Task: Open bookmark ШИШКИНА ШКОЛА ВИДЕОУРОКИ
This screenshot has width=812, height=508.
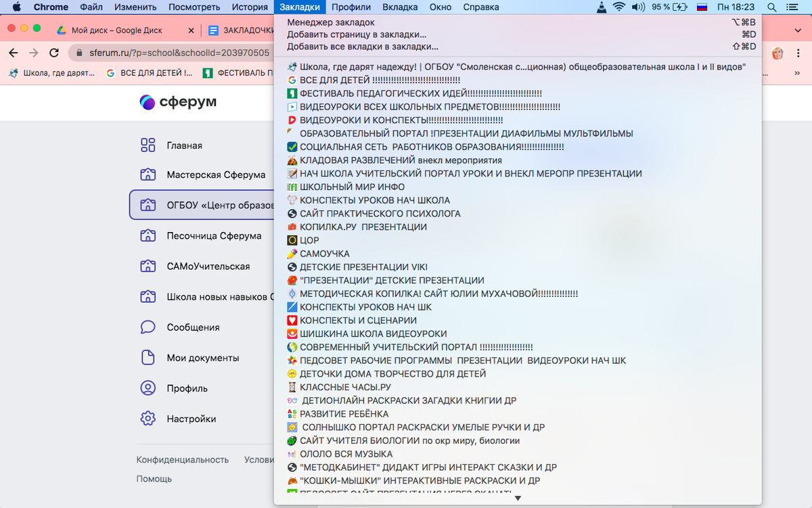Action: point(518,333)
